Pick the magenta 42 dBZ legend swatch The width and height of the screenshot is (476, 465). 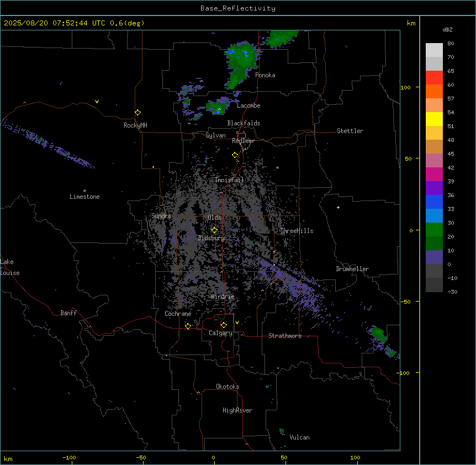(434, 174)
